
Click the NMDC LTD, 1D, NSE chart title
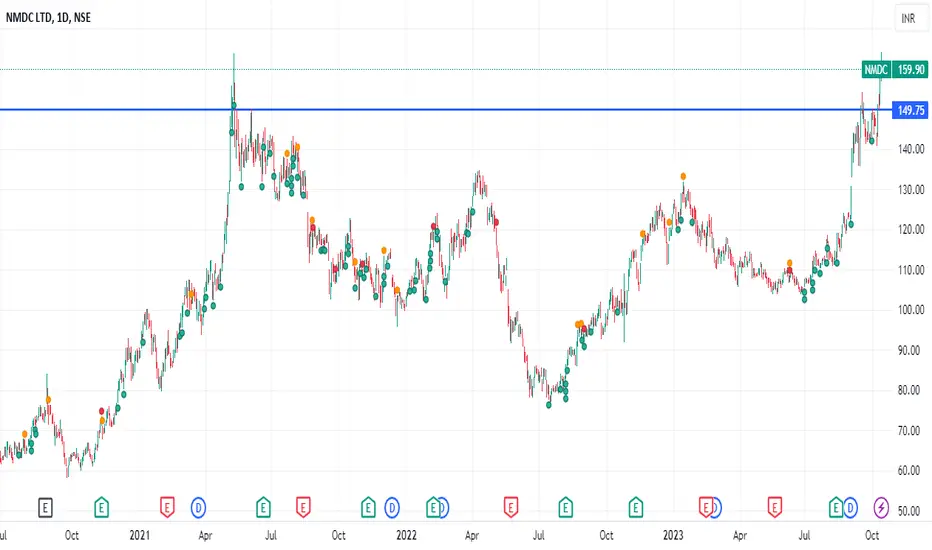(x=48, y=18)
